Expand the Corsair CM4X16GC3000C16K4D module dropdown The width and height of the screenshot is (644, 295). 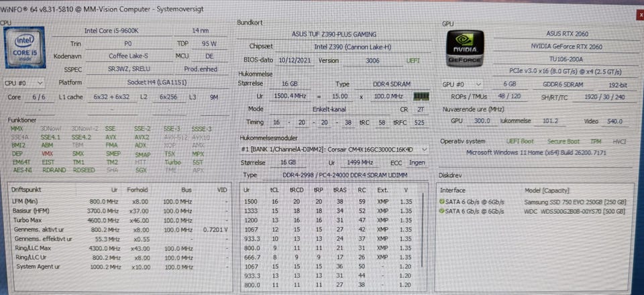point(334,150)
